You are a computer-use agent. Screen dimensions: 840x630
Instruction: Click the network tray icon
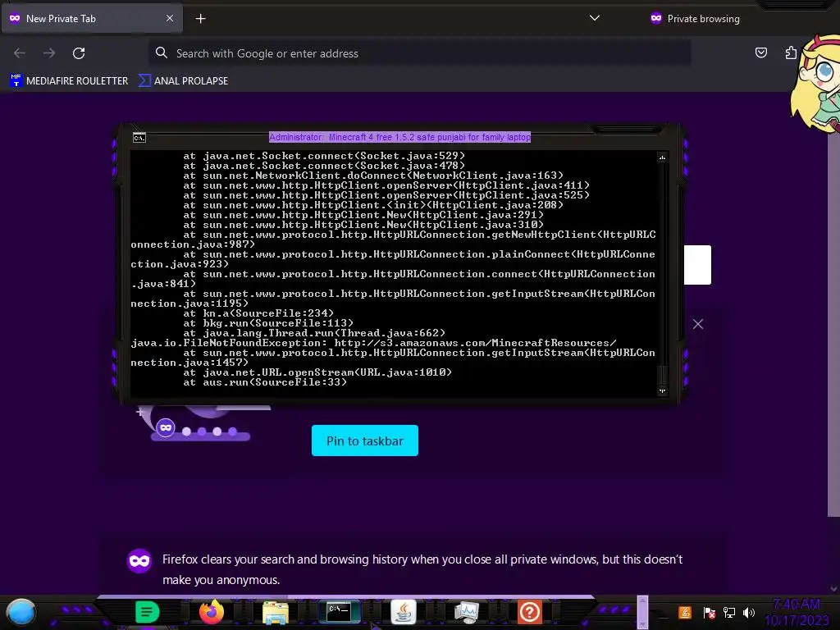pos(729,612)
